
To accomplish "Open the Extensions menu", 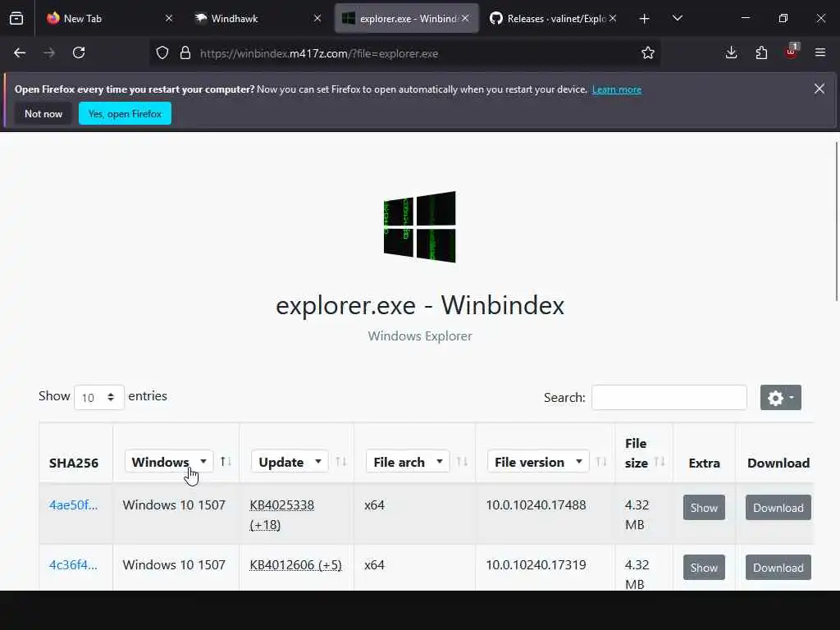I will [x=761, y=52].
